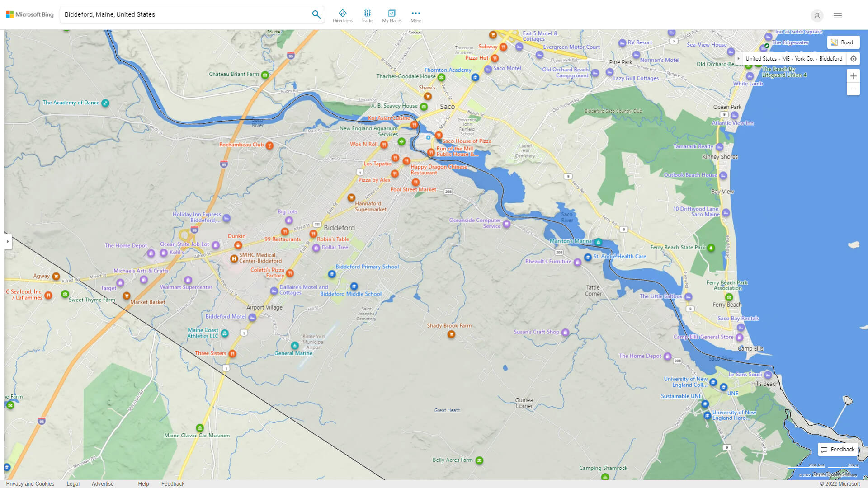Screen dimensions: 868x488
Task: Click the Feedback button on the map
Action: click(x=838, y=449)
